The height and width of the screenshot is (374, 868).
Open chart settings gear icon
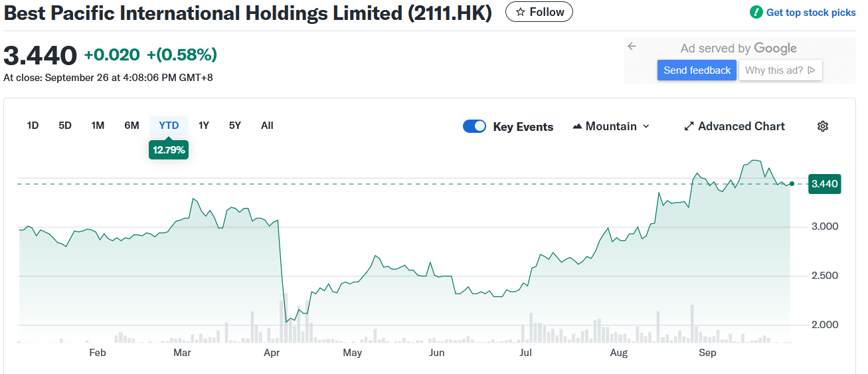[x=823, y=126]
